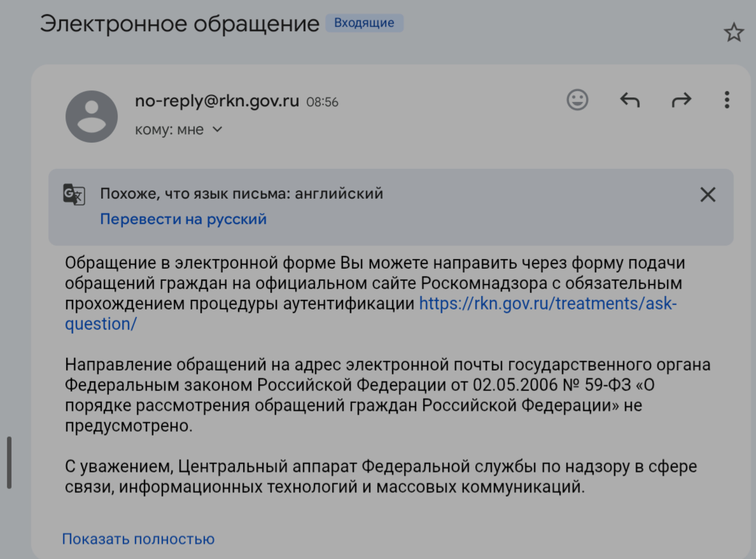Open the rkn.gov.ru/treatments/ask-question link
This screenshot has height=559, width=756.
tap(547, 303)
